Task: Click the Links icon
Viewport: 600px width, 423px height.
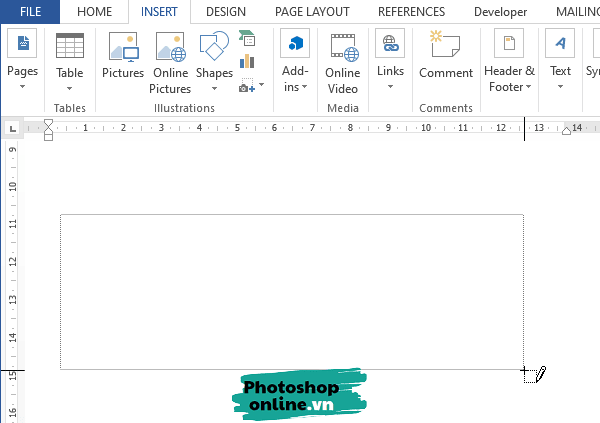Action: [390, 43]
